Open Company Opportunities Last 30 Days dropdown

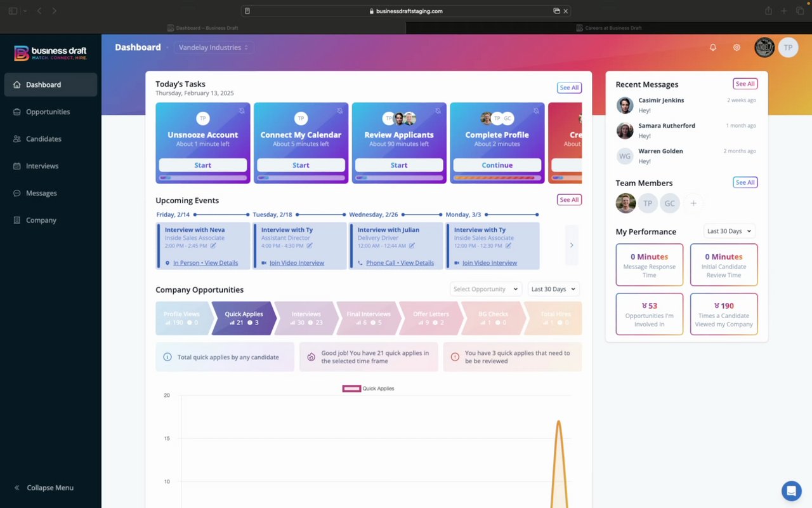(554, 289)
